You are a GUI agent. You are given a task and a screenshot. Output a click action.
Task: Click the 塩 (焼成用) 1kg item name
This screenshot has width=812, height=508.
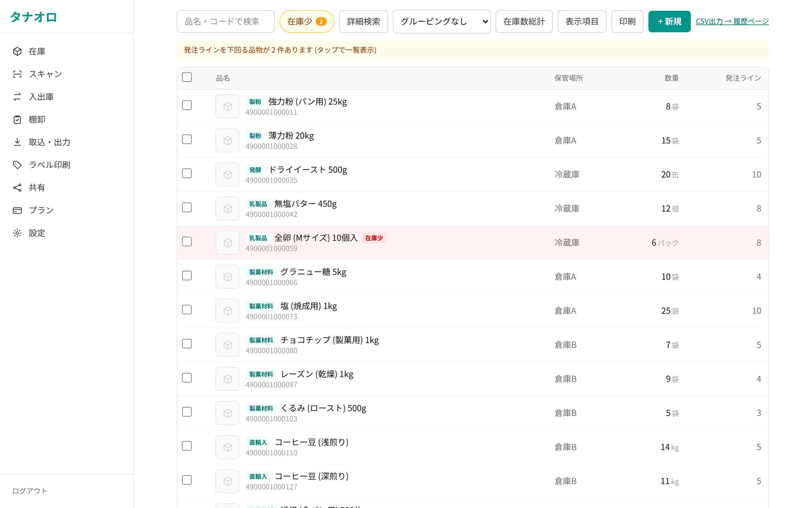pyautogui.click(x=309, y=306)
